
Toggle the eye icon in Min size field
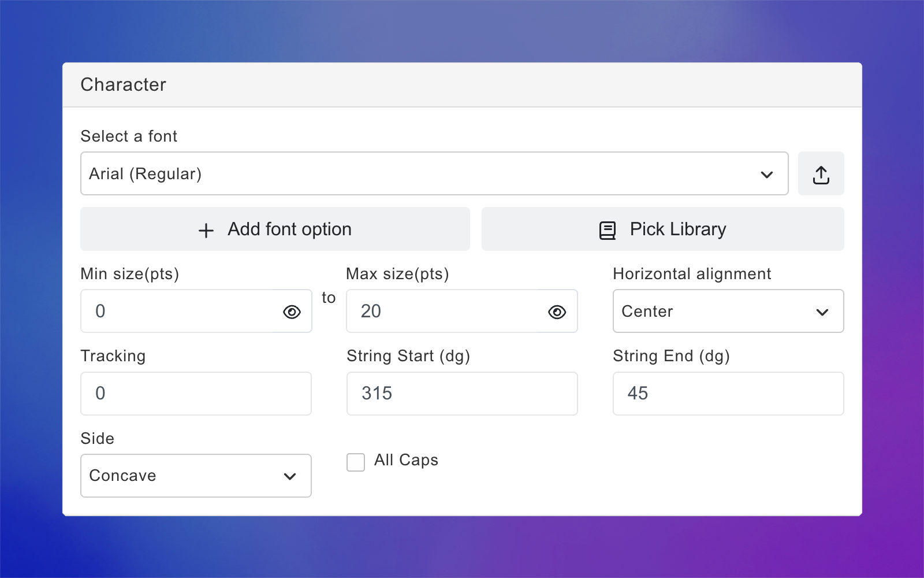(292, 312)
